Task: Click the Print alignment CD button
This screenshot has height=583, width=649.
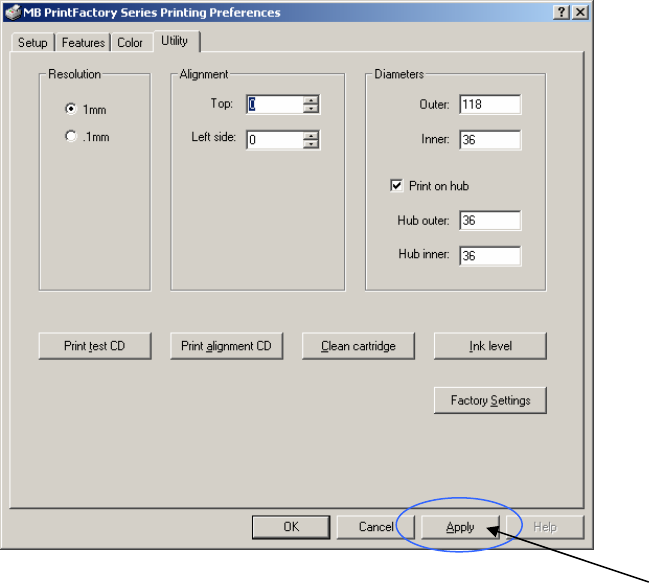Action: [x=226, y=345]
